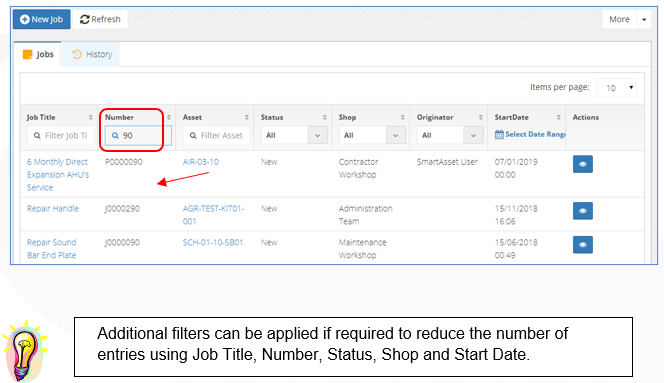Open the Shop filter dropdown
This screenshot has width=664, height=383.
tap(372, 136)
